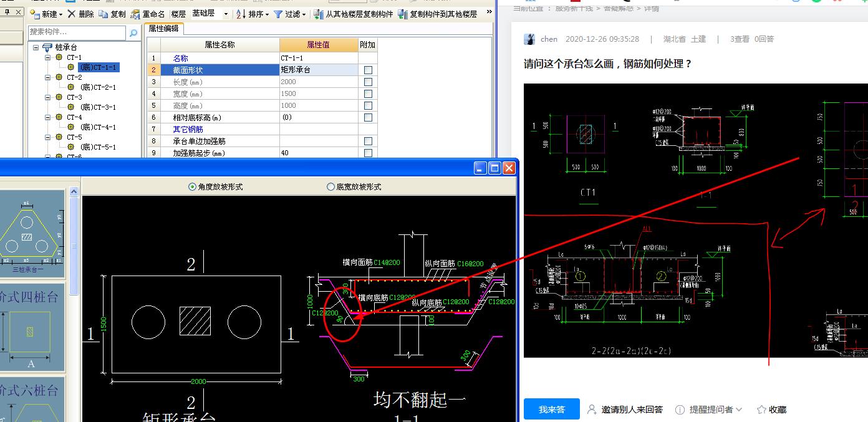The width and height of the screenshot is (868, 422).
Task: Tick the 附加 checkbox for 宽度(mm)
Action: pos(368,94)
